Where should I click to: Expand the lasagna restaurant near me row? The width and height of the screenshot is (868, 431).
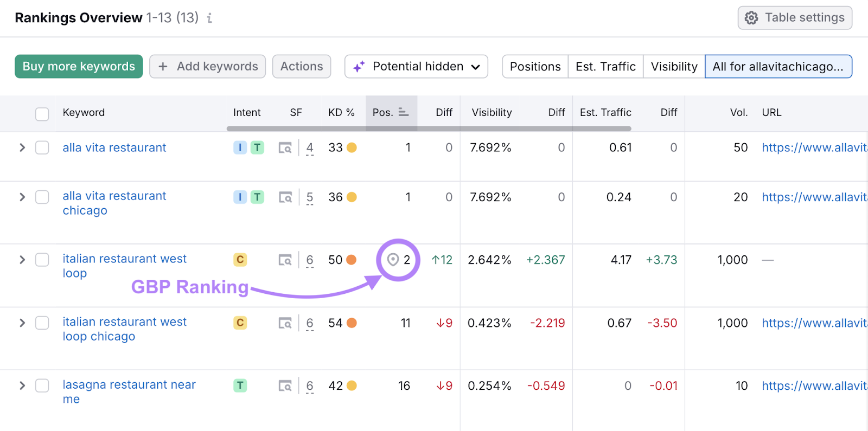(22, 386)
